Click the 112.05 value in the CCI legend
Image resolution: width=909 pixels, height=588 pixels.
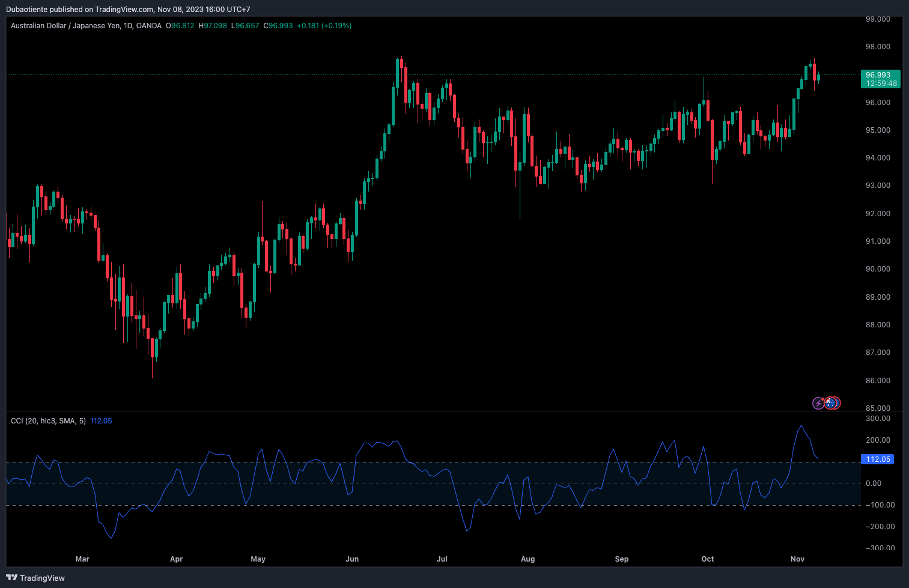click(101, 421)
